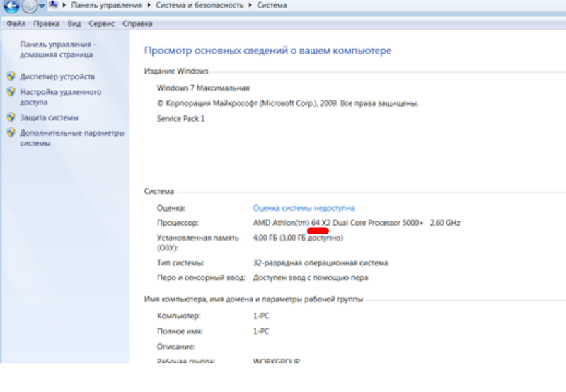Screen dimensions: 566x392
Task: Open the Правка menu
Action: coord(46,23)
